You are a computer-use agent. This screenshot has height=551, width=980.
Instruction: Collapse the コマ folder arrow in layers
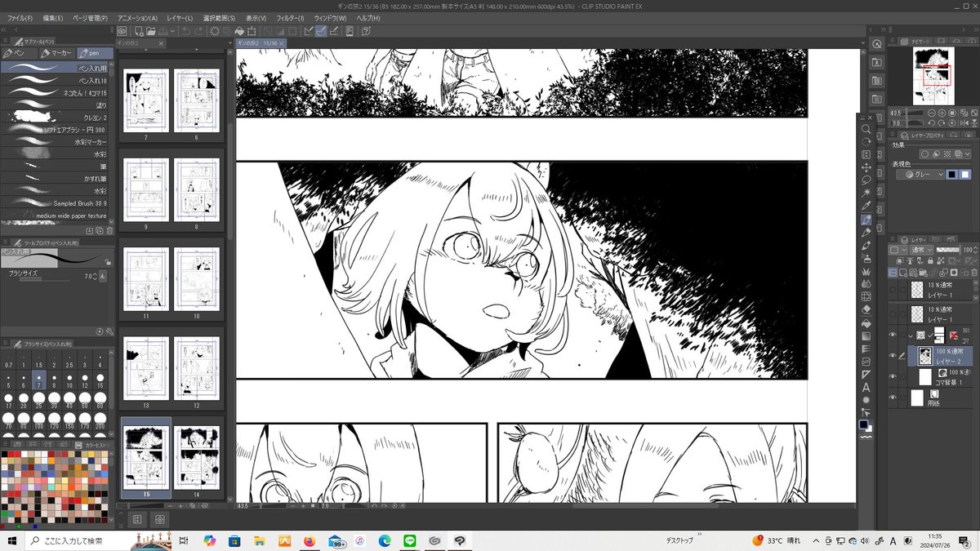click(x=910, y=335)
